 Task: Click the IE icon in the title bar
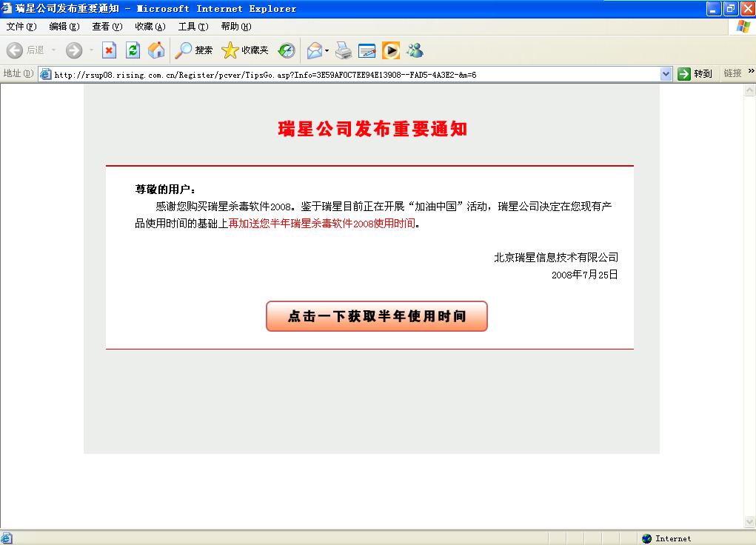point(6,7)
